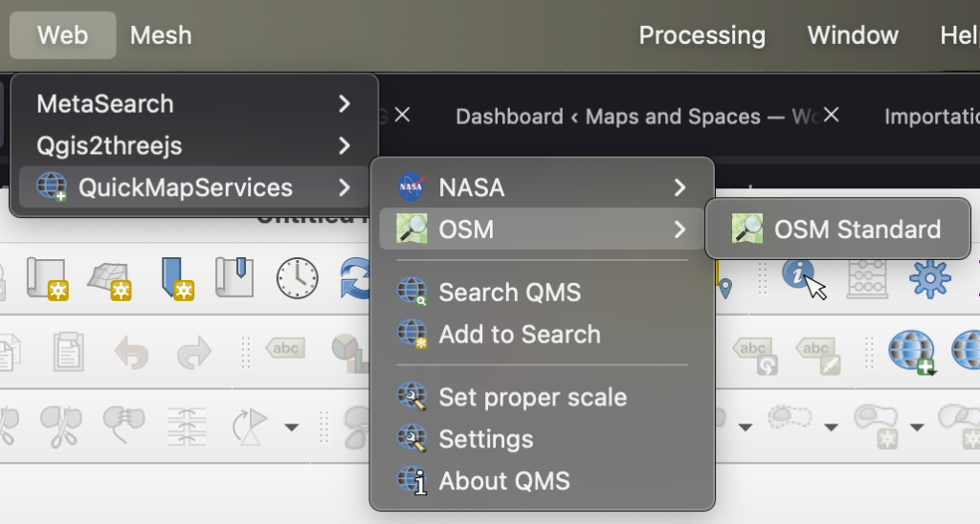Click the refresh arrows icon
Viewport: 980px width, 524px height.
pyautogui.click(x=356, y=278)
